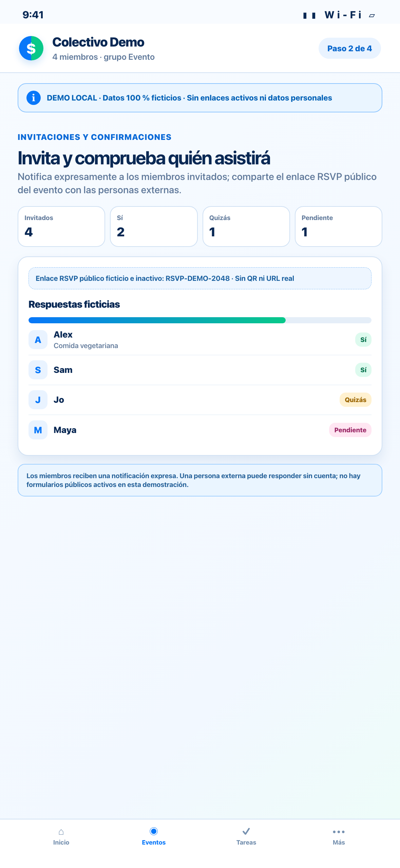The width and height of the screenshot is (400, 868).
Task: Tap the RSVP-DEMO-2048 link box
Action: tap(200, 278)
